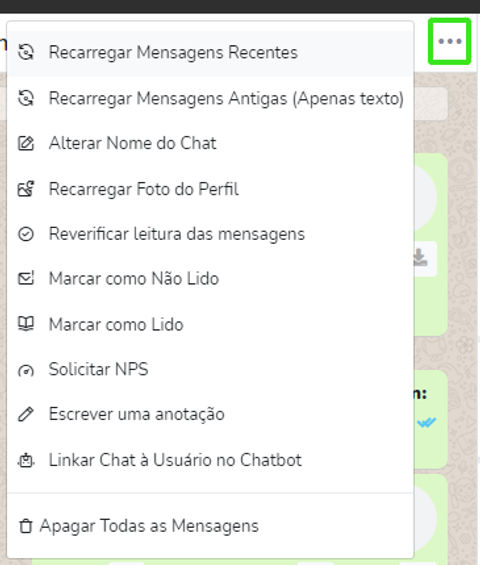Choose Marcar como Não Lido option
The image size is (480, 565).
click(210, 279)
